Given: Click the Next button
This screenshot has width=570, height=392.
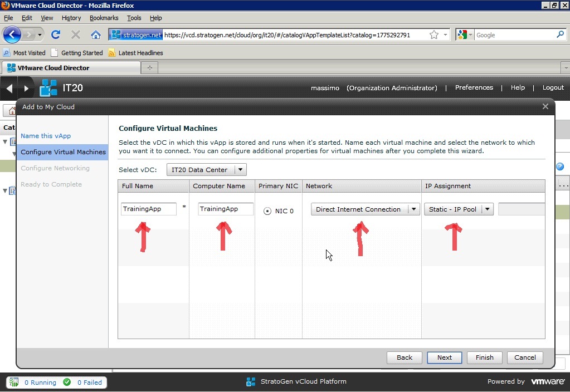Looking at the screenshot, I should tap(445, 357).
